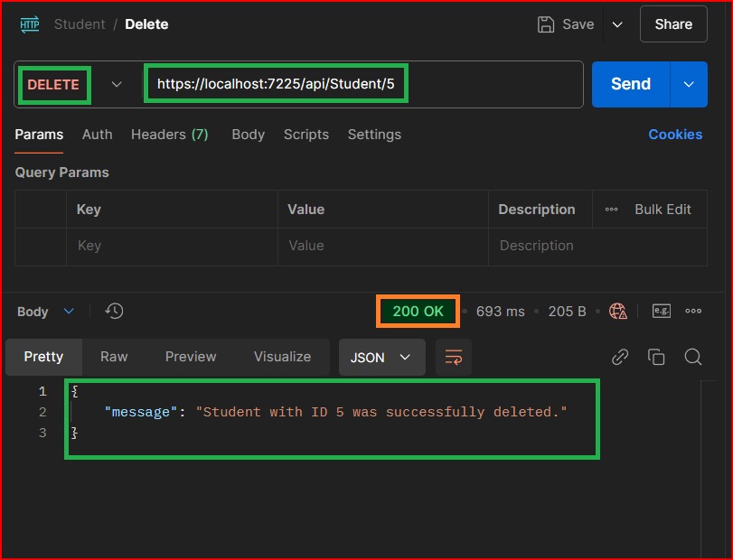Open Cookies settings
This screenshot has width=733, height=560.
(675, 134)
